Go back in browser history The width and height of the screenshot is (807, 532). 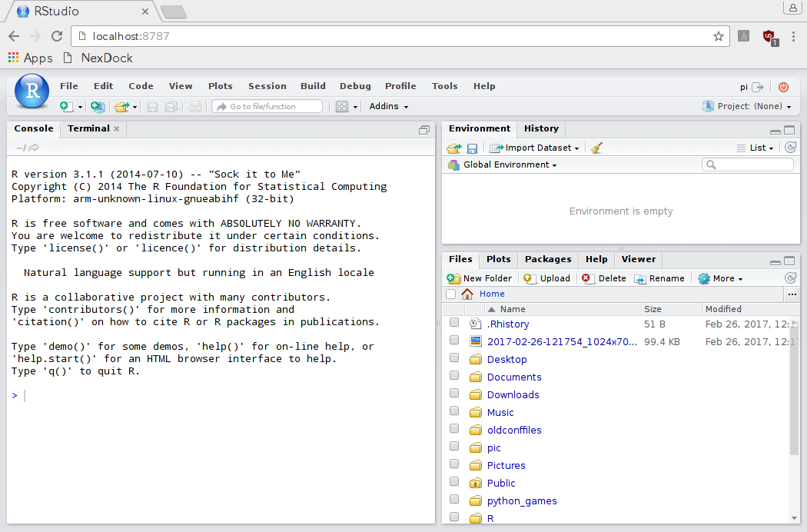(14, 36)
